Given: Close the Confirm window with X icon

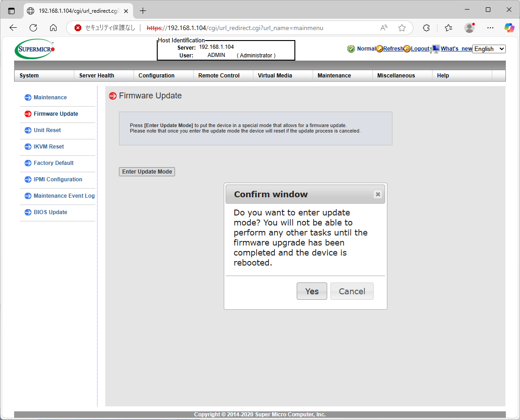Looking at the screenshot, I should point(378,194).
